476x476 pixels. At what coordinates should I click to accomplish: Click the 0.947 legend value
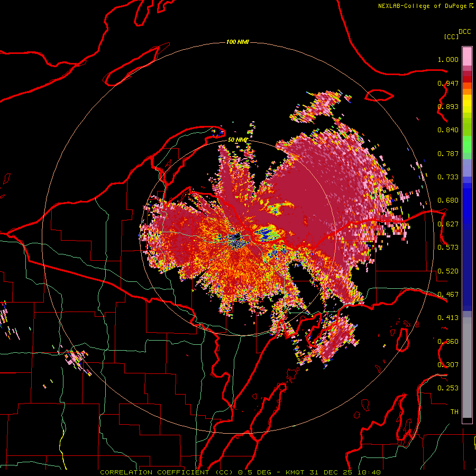[448, 83]
